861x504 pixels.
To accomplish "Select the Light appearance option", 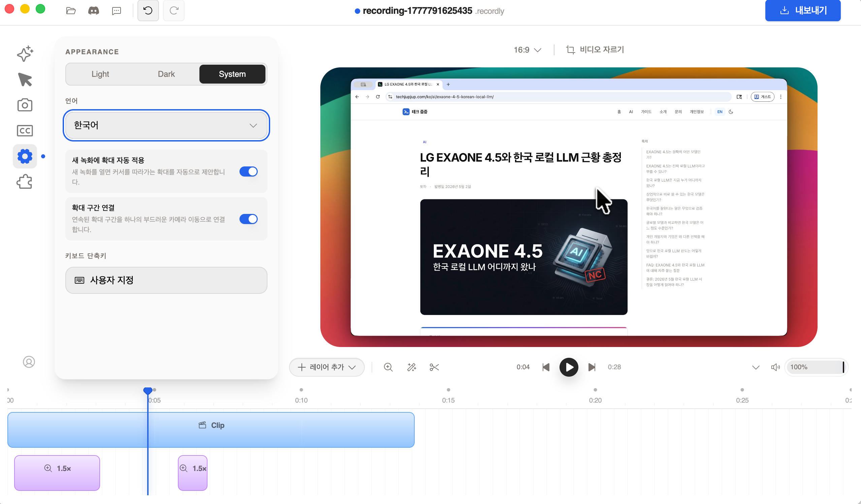I will (100, 74).
